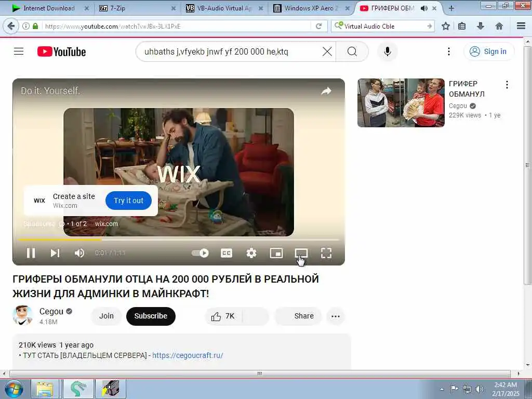532x399 pixels.
Task: Click the green padlock security icon
Action: 35,26
